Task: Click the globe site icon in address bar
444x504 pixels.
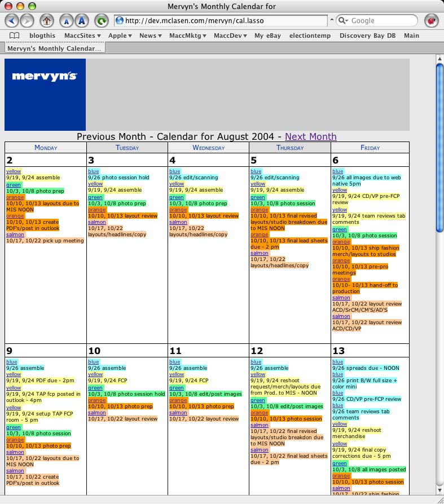Action: (120, 20)
